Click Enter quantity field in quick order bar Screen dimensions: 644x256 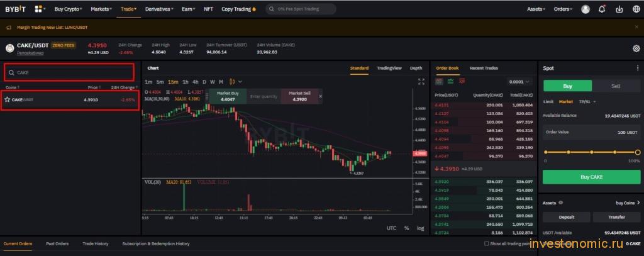coord(264,96)
